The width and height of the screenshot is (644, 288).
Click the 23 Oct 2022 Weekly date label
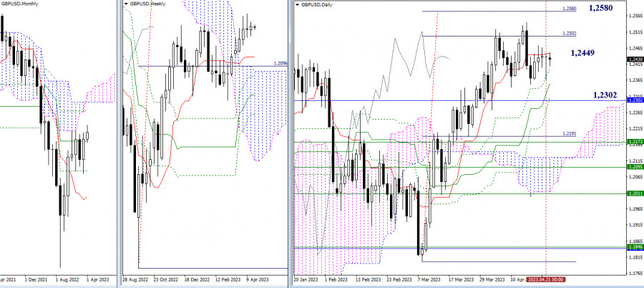click(x=167, y=279)
